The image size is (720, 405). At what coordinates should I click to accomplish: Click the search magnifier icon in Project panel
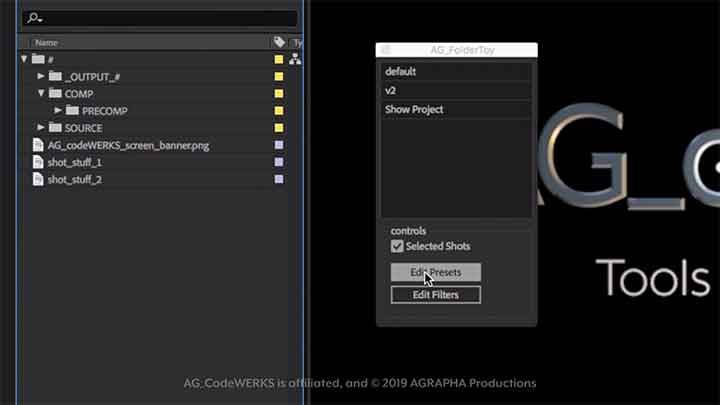[x=32, y=18]
